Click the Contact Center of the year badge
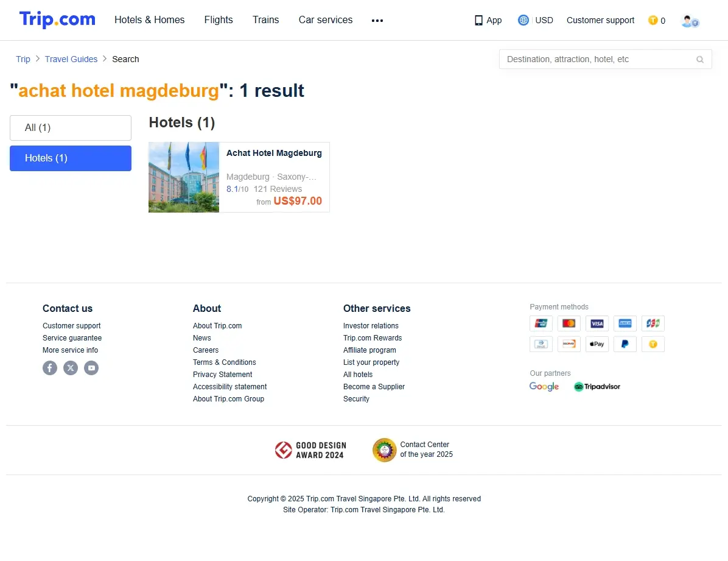 pyautogui.click(x=413, y=450)
